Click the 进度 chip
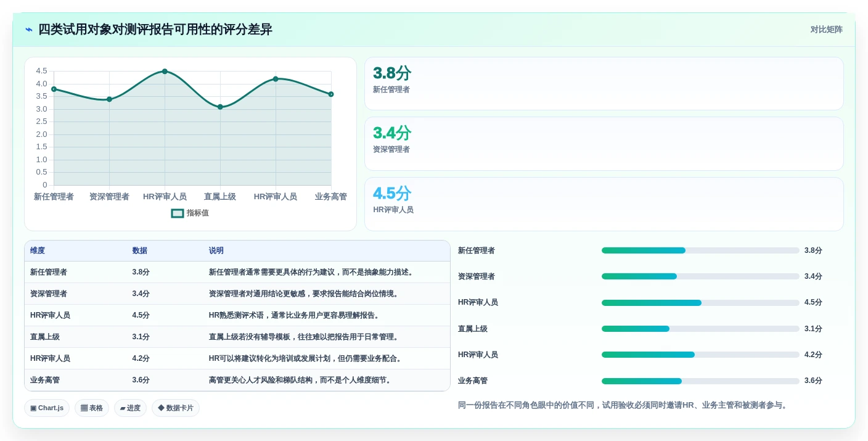Image resolution: width=868 pixels, height=441 pixels. [130, 408]
